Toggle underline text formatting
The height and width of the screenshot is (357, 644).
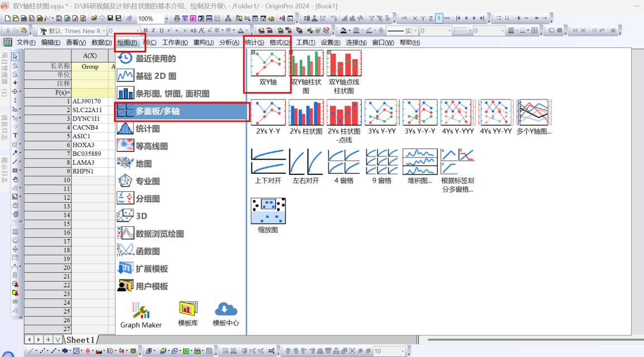click(161, 31)
